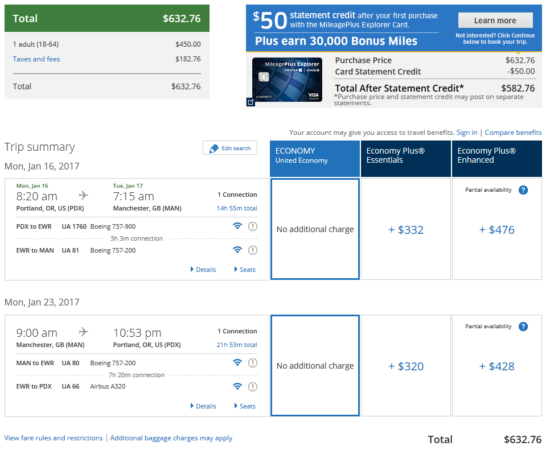Expand Seats for Jan 16 outbound flight
Viewport: 550px width, 450px height.
click(x=245, y=269)
